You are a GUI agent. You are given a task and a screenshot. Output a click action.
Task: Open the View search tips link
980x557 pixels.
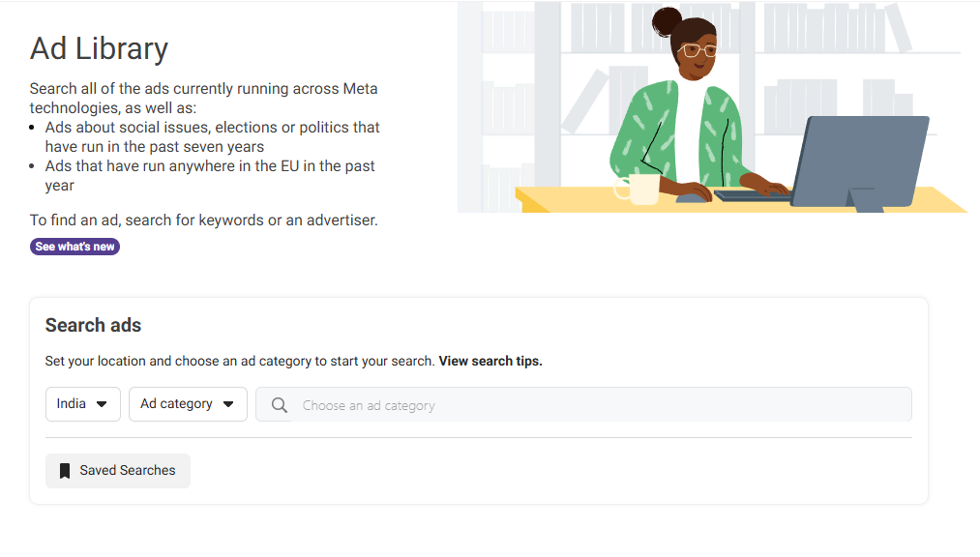coord(490,361)
